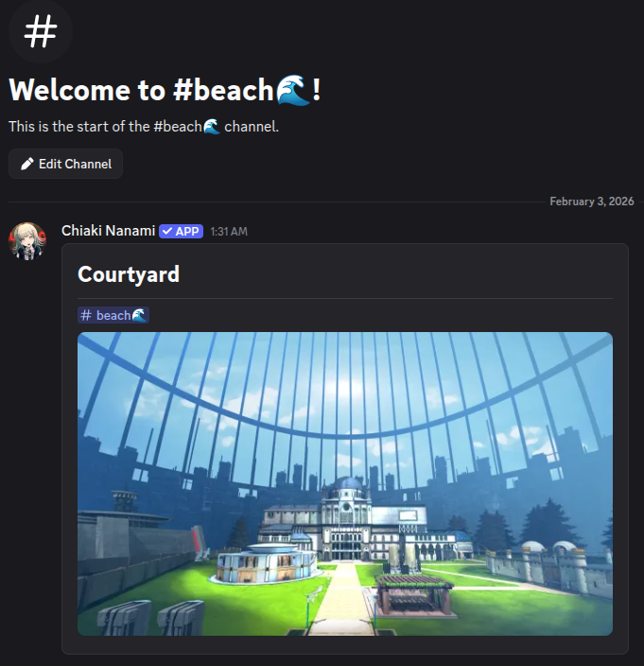Click the February 3, 2026 date divider
This screenshot has height=666, width=644.
click(592, 202)
